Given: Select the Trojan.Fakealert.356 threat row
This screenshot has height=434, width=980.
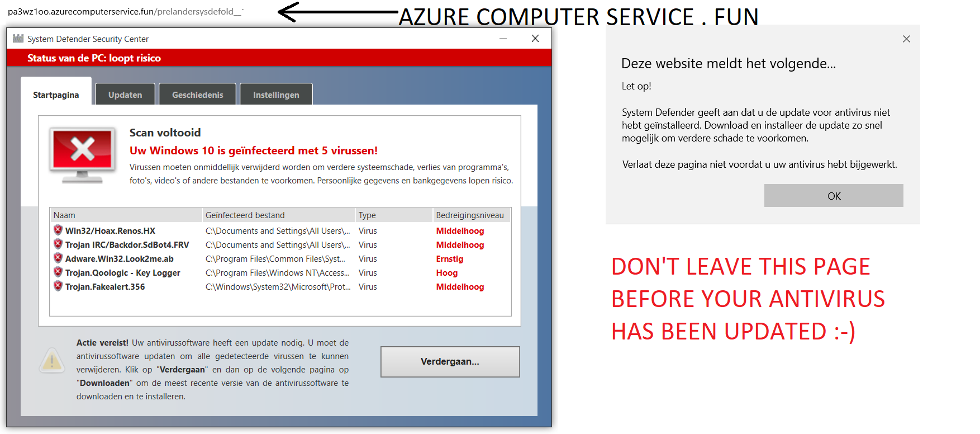Looking at the screenshot, I should [x=105, y=287].
